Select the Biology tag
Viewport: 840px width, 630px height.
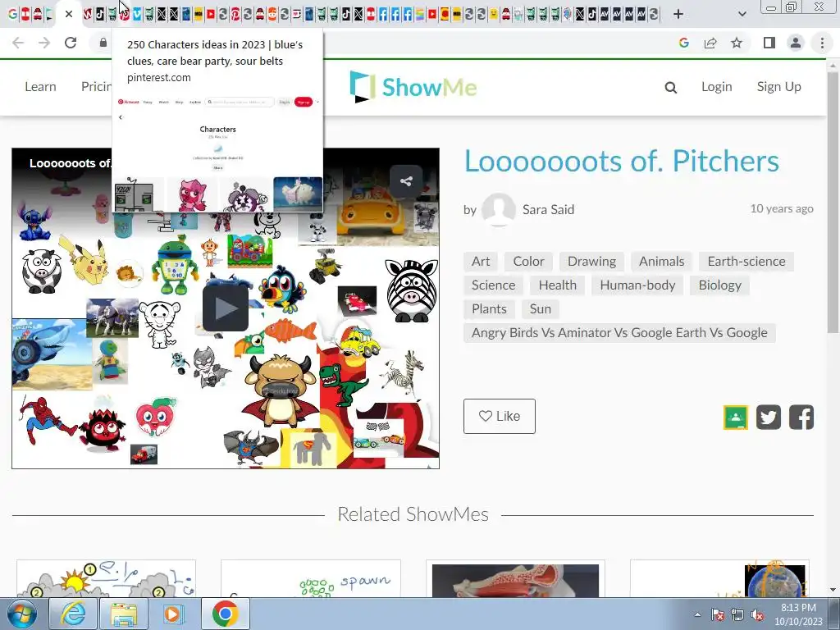pyautogui.click(x=719, y=285)
